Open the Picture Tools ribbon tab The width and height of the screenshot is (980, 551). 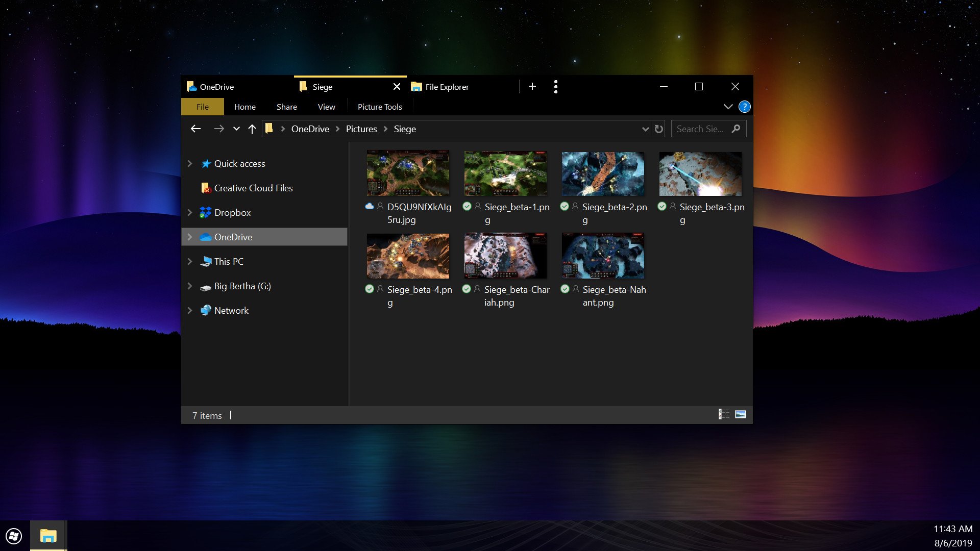click(380, 107)
